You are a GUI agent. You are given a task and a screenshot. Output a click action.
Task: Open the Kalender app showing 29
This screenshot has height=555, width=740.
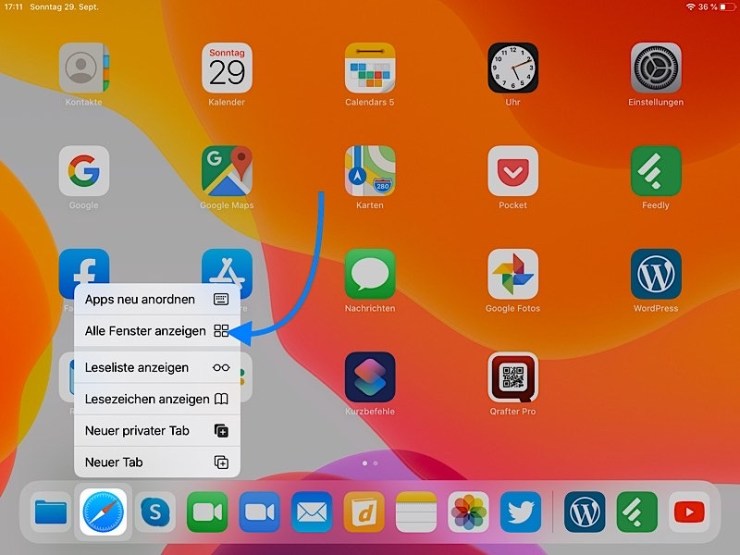click(227, 68)
